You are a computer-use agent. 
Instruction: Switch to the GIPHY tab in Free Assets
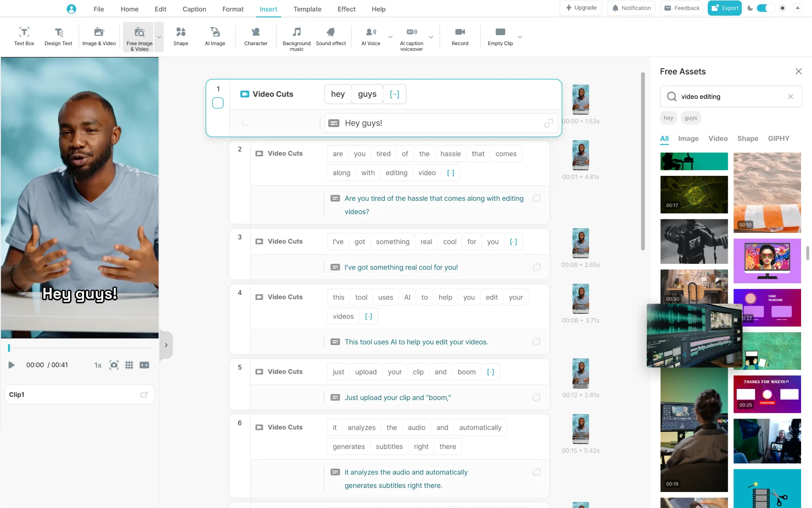[x=778, y=138]
